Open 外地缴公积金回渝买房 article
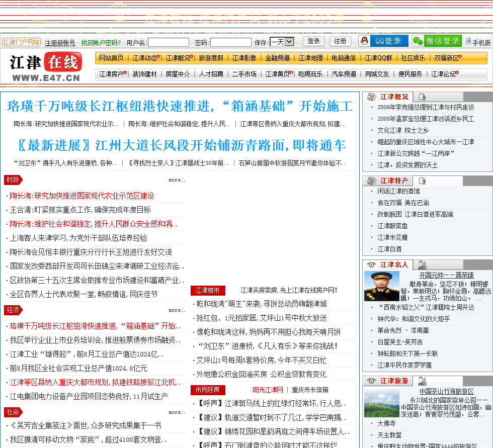Screen dimensions: 493x448 (262, 374)
